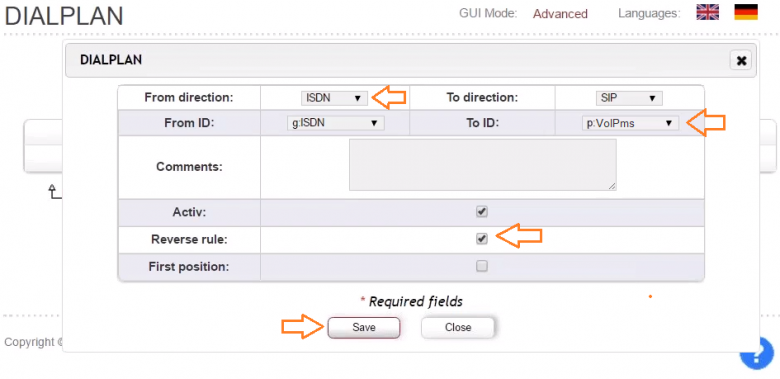Switch language using the German flag icon
The height and width of the screenshot is (379, 780).
tap(746, 12)
